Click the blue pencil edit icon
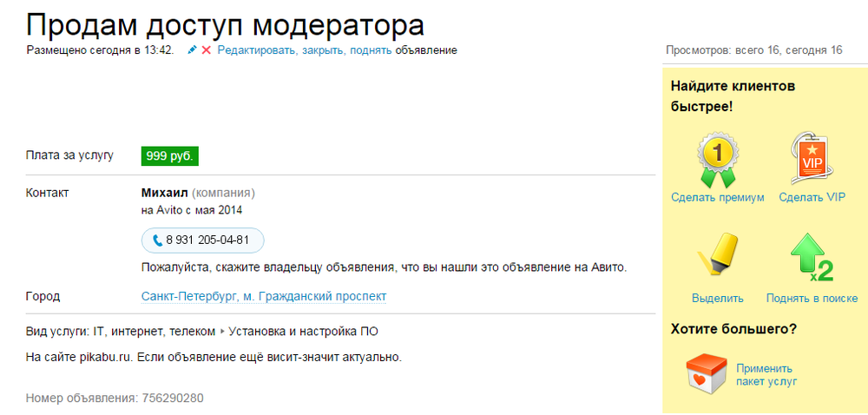 click(x=192, y=50)
